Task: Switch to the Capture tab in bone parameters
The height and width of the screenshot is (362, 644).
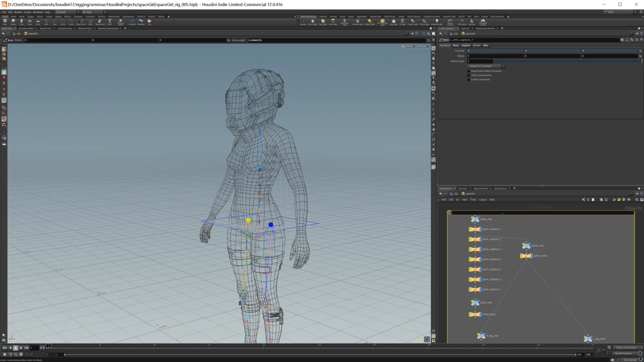Action: (x=465, y=45)
